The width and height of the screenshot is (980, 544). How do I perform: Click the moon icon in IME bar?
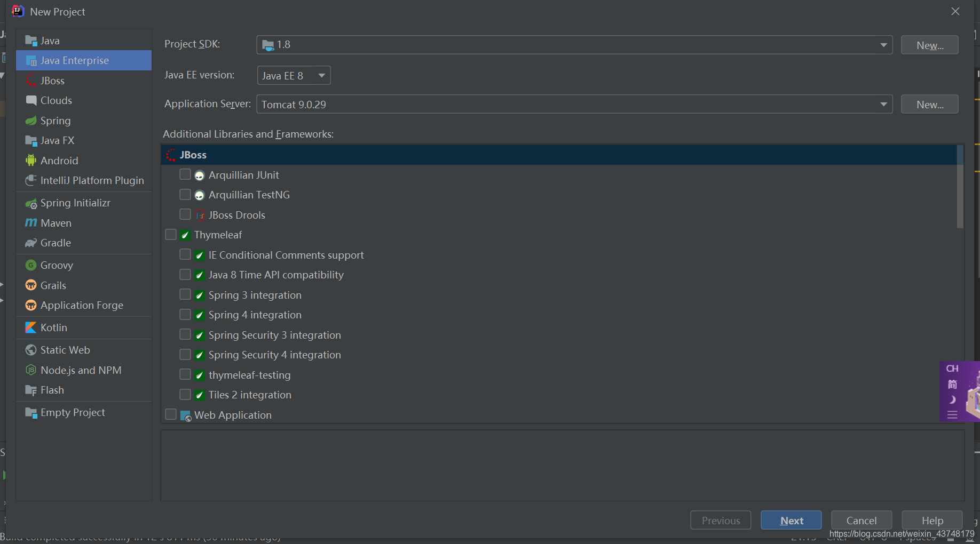[952, 399]
